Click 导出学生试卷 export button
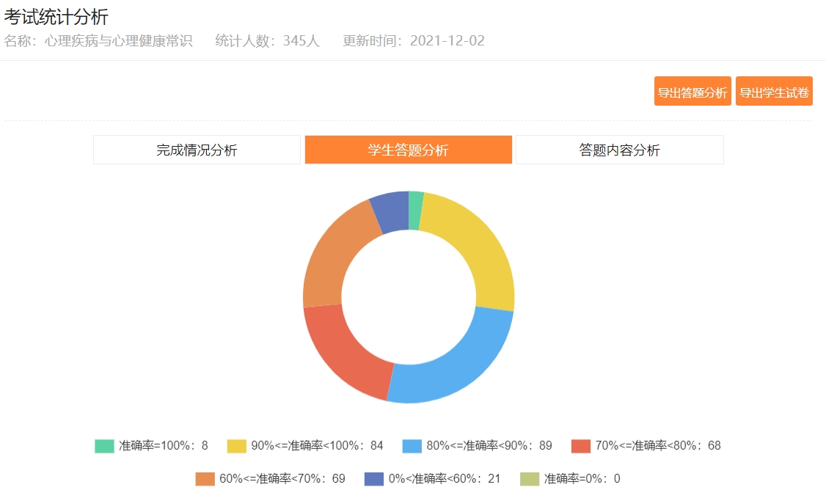Image resolution: width=826 pixels, height=504 pixels. point(774,92)
